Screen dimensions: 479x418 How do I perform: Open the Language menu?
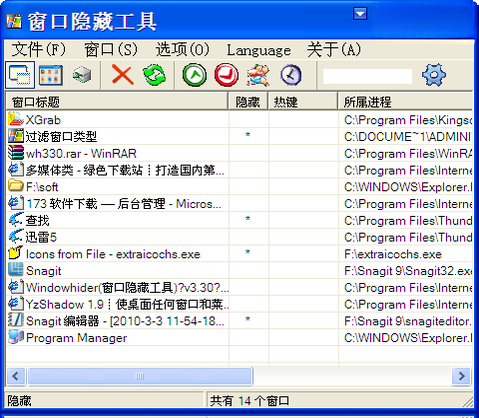pyautogui.click(x=259, y=51)
